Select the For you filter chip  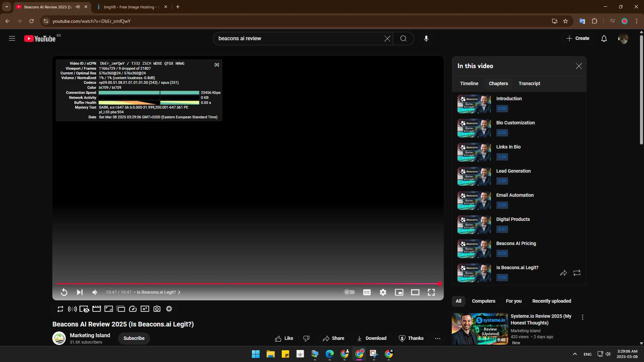pyautogui.click(x=514, y=301)
